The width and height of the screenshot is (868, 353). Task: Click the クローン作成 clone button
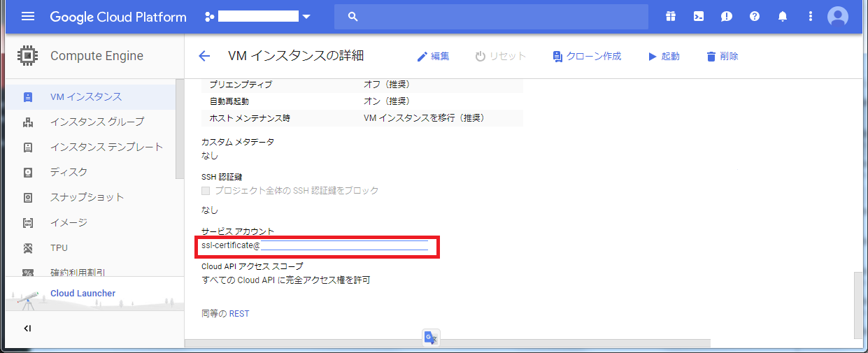click(x=587, y=56)
